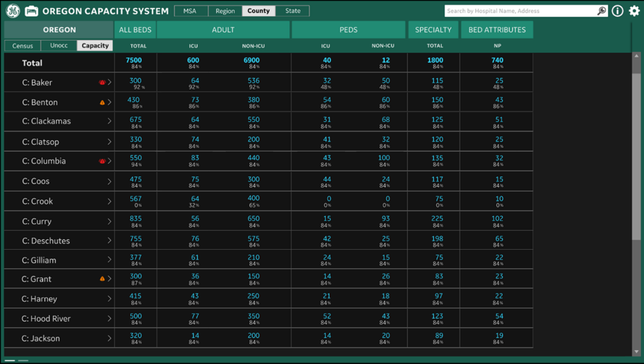Open the BED ATTRIBUTES tab

pos(497,30)
